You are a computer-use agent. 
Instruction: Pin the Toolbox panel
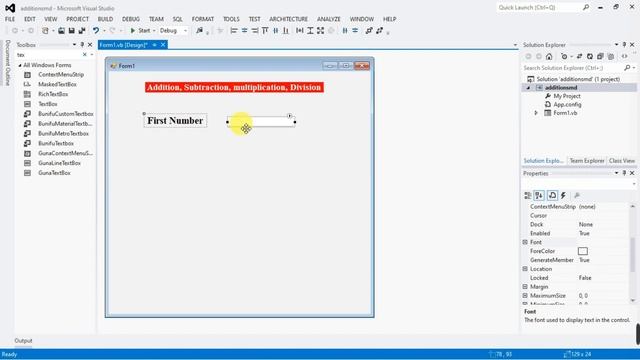coord(82,44)
